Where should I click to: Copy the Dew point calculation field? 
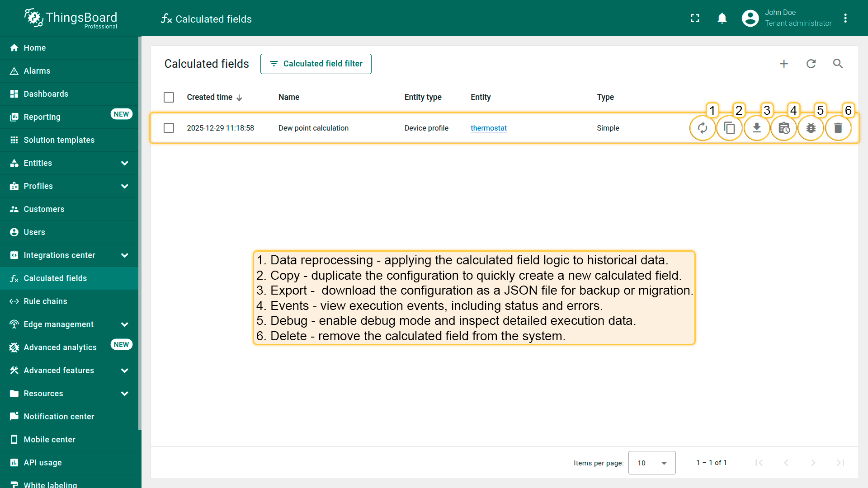[729, 128]
